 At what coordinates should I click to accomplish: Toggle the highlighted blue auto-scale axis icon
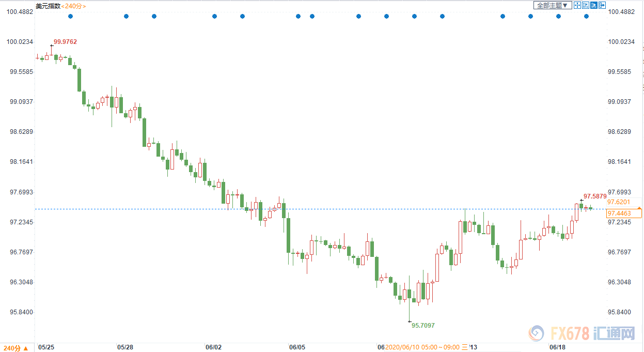(x=594, y=5)
